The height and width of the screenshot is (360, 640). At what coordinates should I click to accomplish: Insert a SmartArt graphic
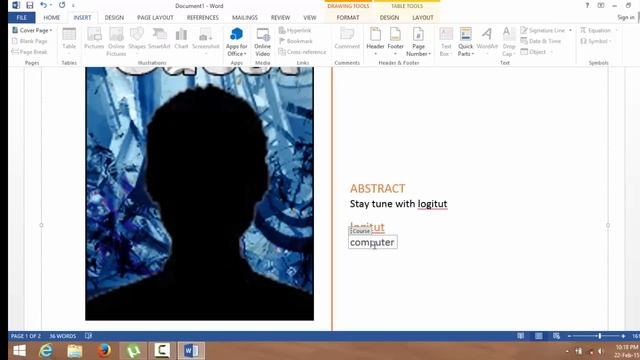click(159, 39)
